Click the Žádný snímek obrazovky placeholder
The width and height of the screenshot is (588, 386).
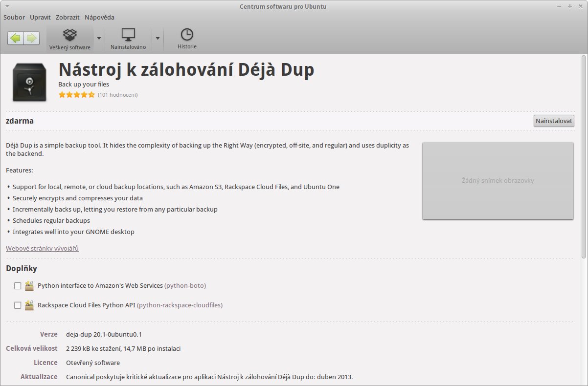tap(498, 181)
